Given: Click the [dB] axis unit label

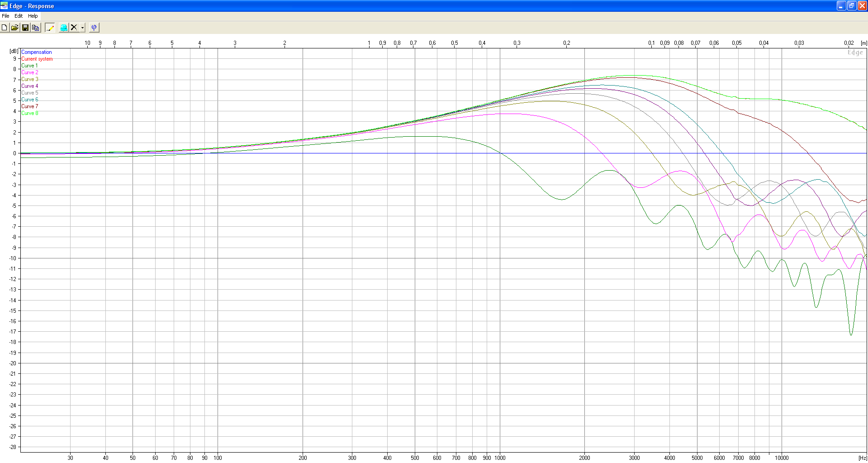Looking at the screenshot, I should 14,51.
